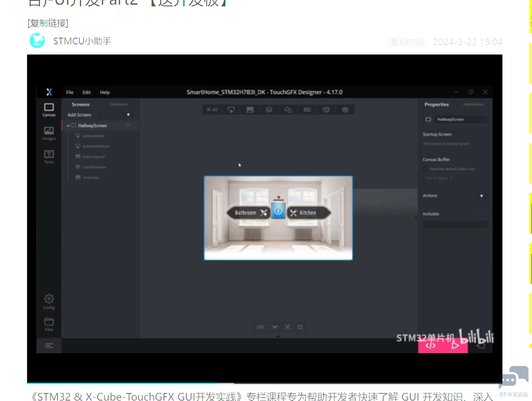Viewport: 532px width, 401px height.
Task: Open the 3D cube widget category icon
Action: click(326, 110)
